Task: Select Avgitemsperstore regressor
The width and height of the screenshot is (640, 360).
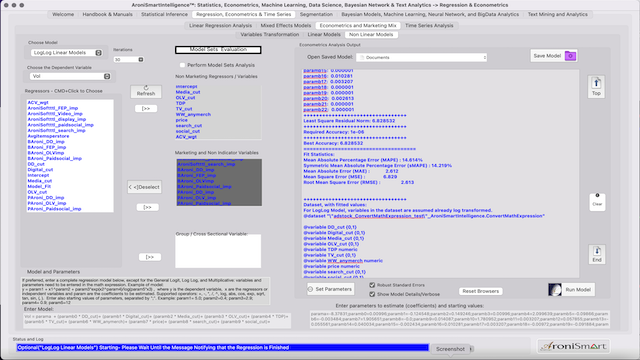Action: tap(48, 136)
